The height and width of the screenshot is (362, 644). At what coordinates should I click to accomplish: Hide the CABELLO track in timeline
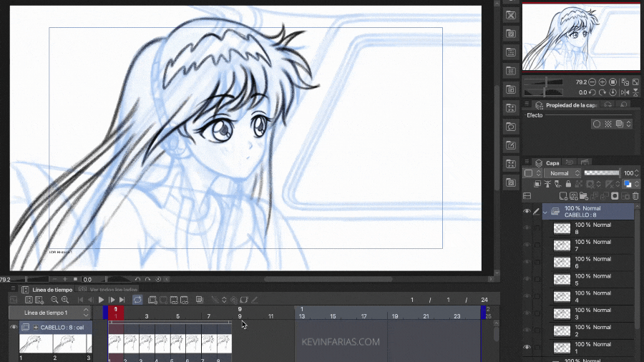(x=14, y=327)
